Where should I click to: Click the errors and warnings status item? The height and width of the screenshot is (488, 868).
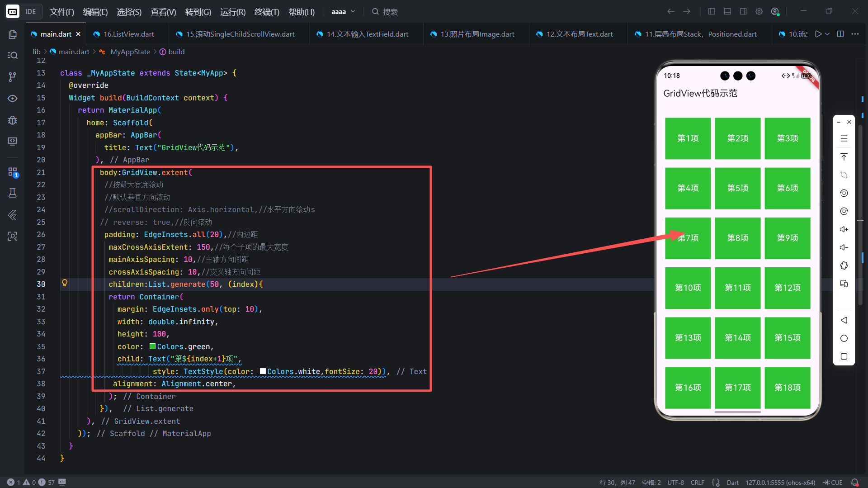click(31, 482)
